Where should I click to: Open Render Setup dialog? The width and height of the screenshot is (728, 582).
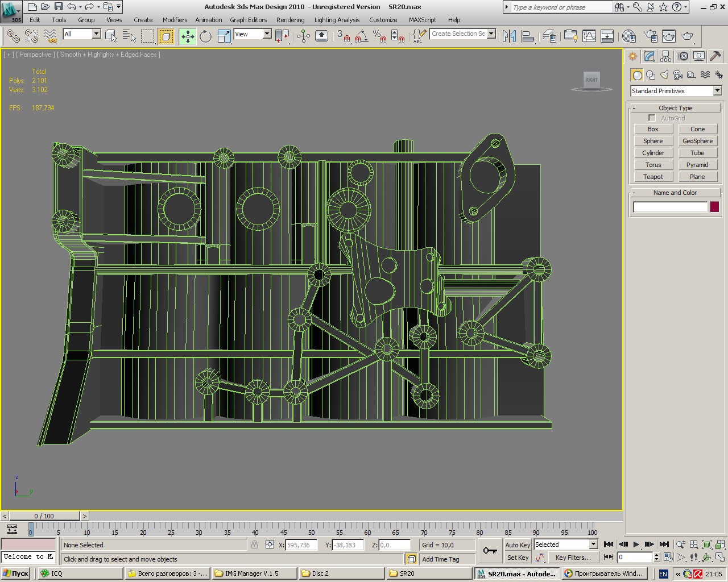click(651, 36)
